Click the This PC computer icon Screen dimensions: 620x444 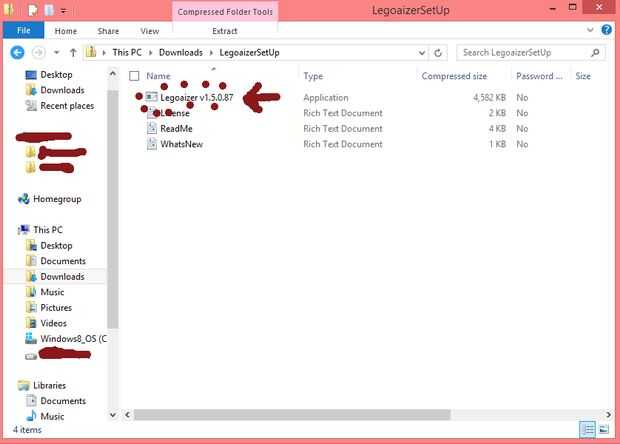(24, 230)
